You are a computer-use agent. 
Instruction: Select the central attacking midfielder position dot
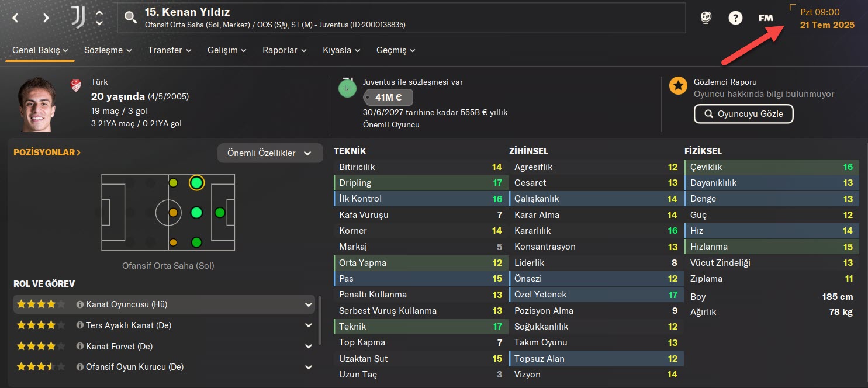tap(196, 213)
